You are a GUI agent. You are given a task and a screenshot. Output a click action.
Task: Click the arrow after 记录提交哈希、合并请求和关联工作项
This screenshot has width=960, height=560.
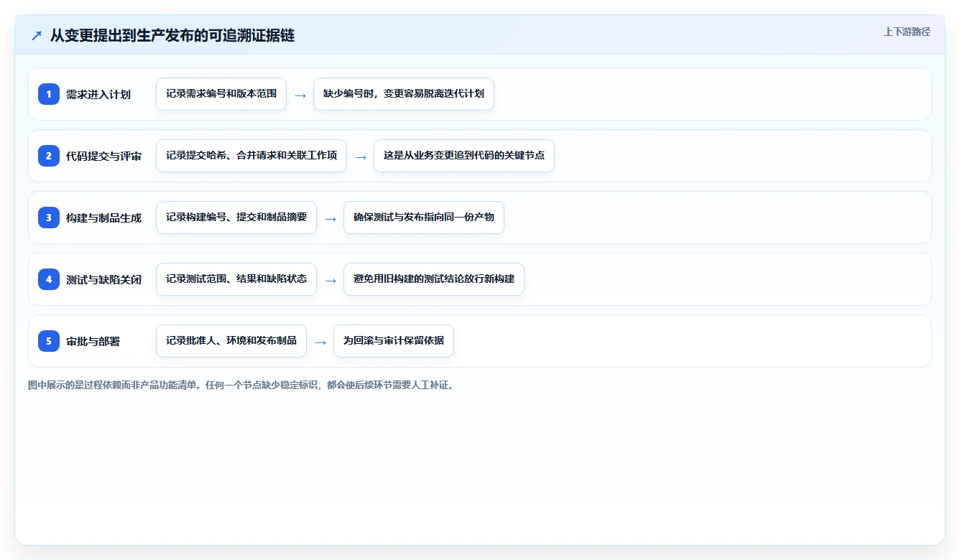361,157
